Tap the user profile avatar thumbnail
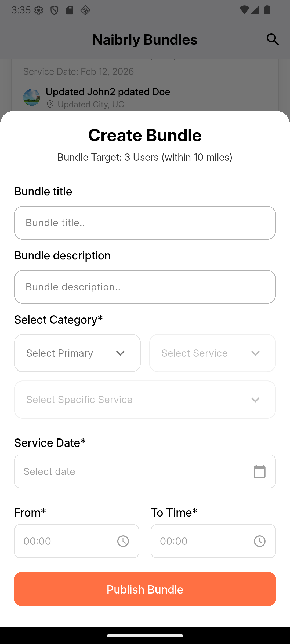 [32, 97]
